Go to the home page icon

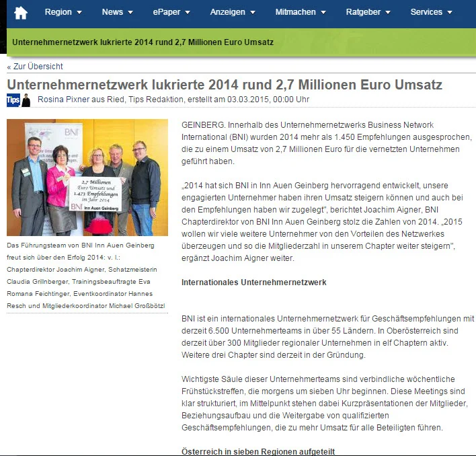click(x=21, y=13)
